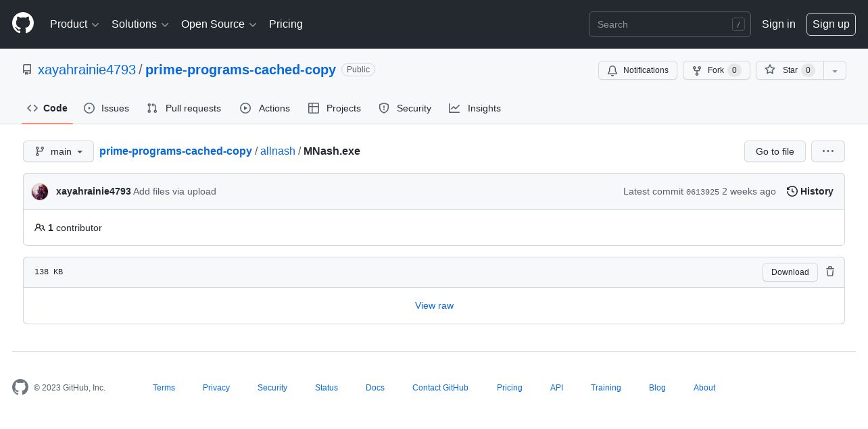Click the MNash.exe file name in breadcrumb

pos(332,151)
